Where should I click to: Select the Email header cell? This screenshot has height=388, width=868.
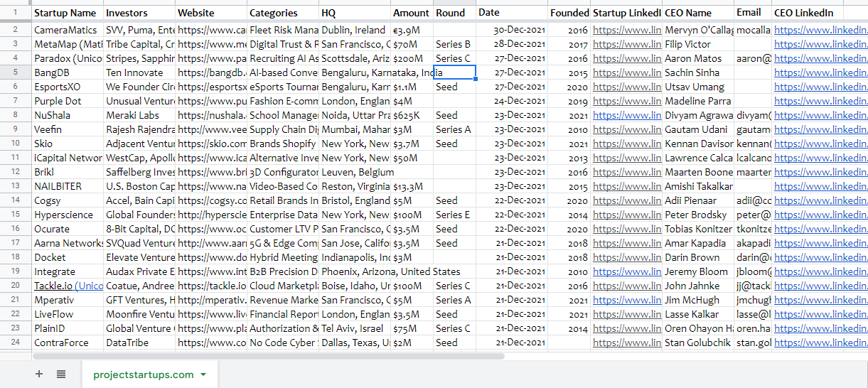[753, 13]
